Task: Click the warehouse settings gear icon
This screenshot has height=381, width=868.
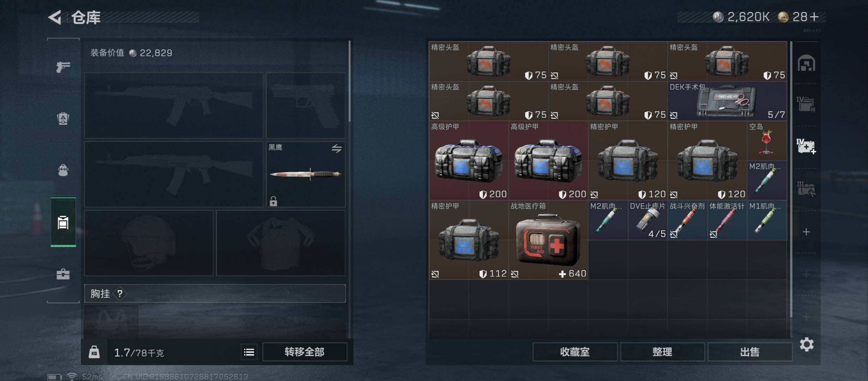Action: [x=807, y=344]
